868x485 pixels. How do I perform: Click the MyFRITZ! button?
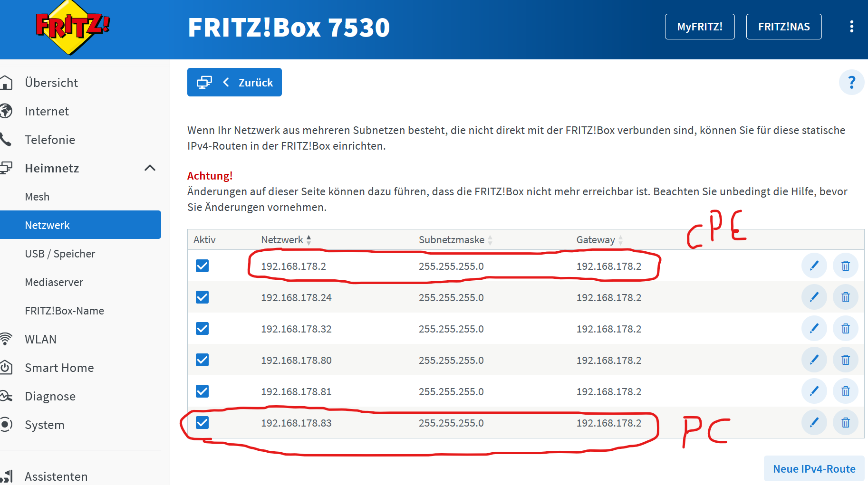699,27
